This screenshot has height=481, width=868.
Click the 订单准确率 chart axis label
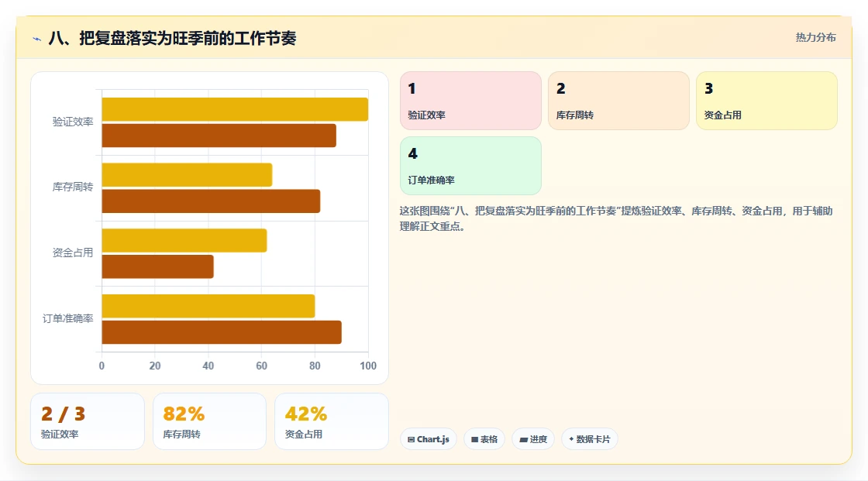coord(67,319)
